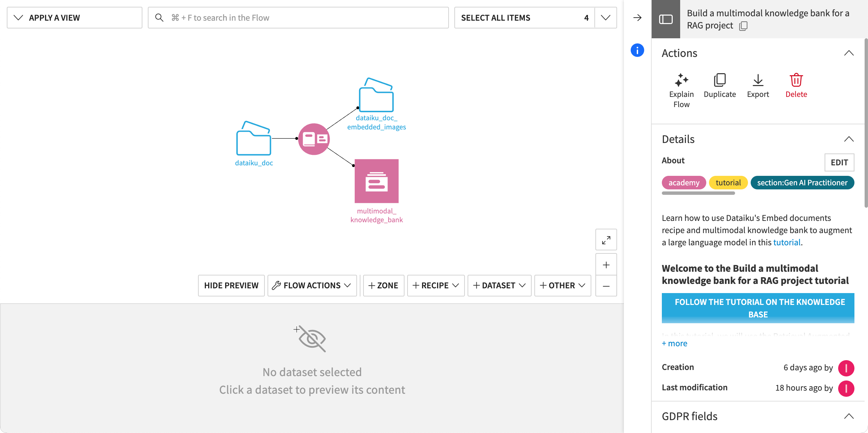Open the tutorial hyperlink in description
The width and height of the screenshot is (868, 433).
coord(787,243)
